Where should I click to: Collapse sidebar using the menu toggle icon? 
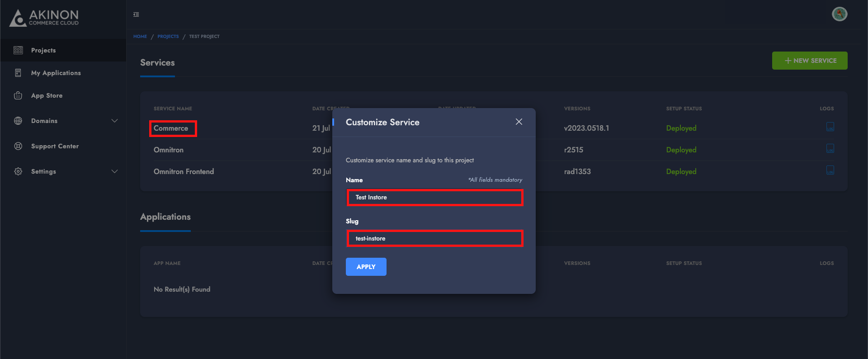[136, 14]
